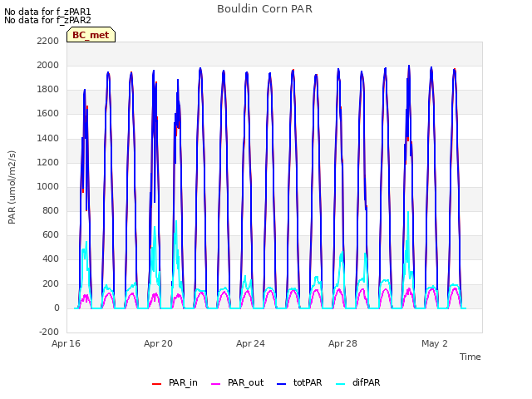Click the Apr 24 x-axis tick label

click(250, 343)
